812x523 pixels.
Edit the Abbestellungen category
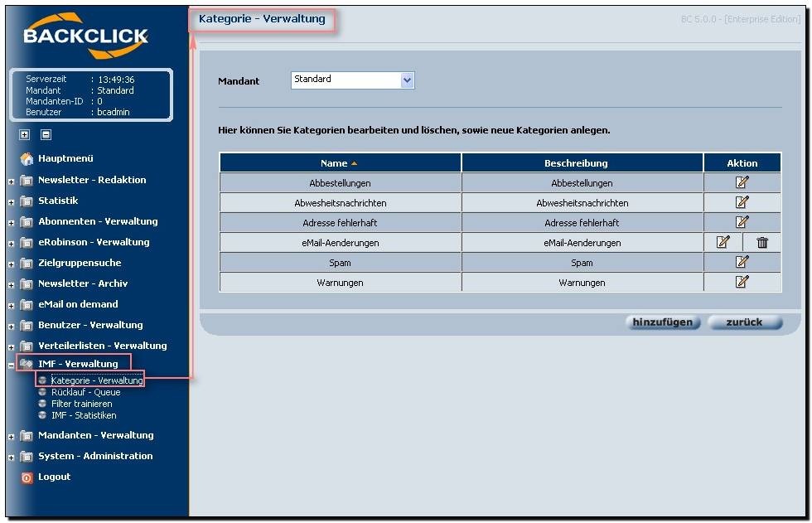(x=742, y=182)
